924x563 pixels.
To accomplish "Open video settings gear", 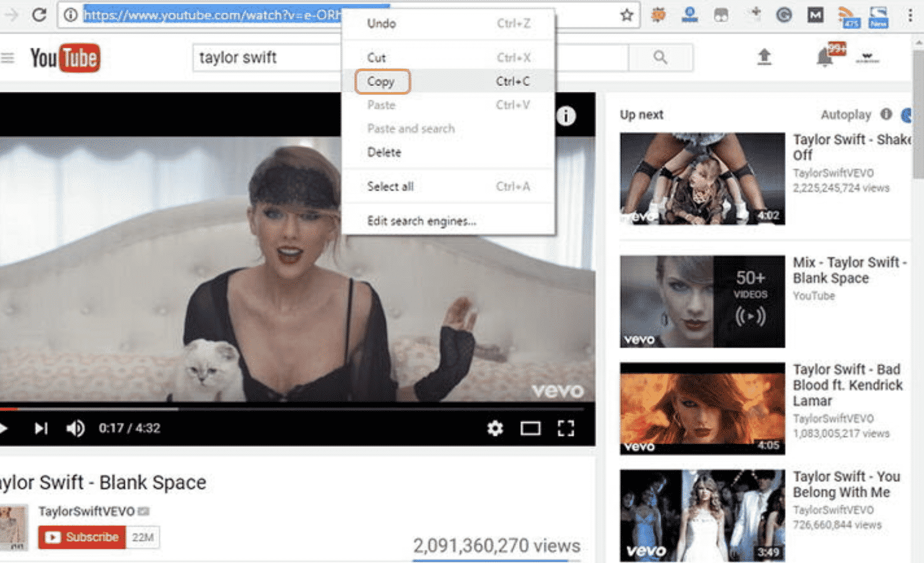I will point(495,428).
